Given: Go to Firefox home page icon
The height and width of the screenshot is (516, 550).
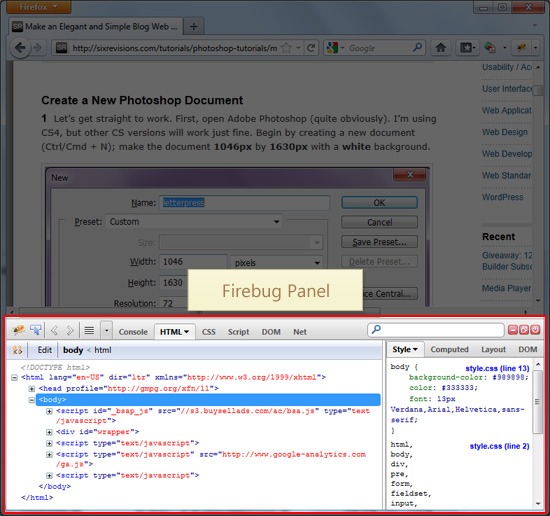Looking at the screenshot, I should click(441, 47).
